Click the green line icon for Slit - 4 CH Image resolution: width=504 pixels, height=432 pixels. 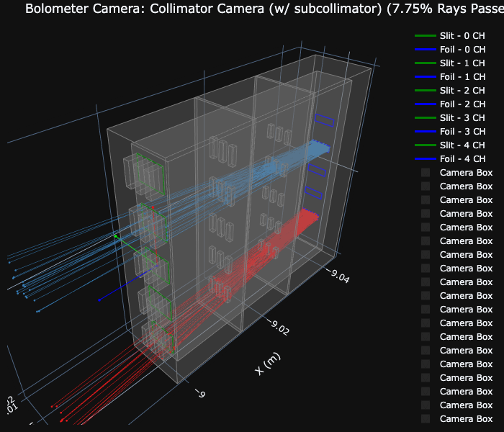[x=425, y=145]
